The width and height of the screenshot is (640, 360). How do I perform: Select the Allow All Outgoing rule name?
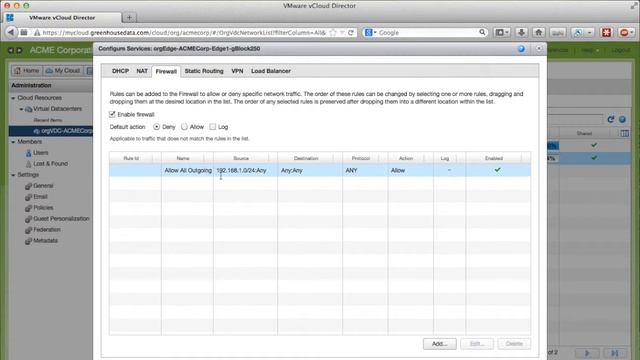point(188,170)
